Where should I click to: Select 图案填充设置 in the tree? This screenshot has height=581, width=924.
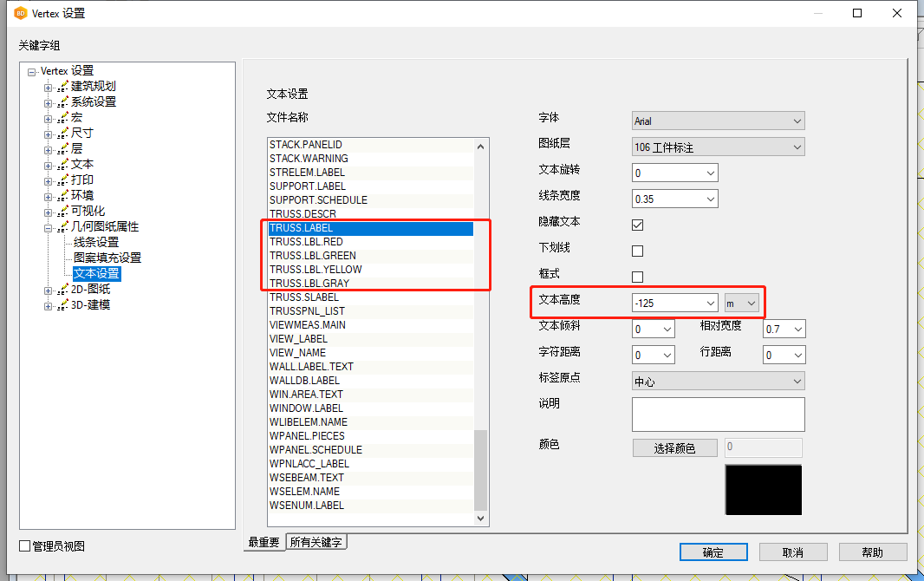point(107,258)
